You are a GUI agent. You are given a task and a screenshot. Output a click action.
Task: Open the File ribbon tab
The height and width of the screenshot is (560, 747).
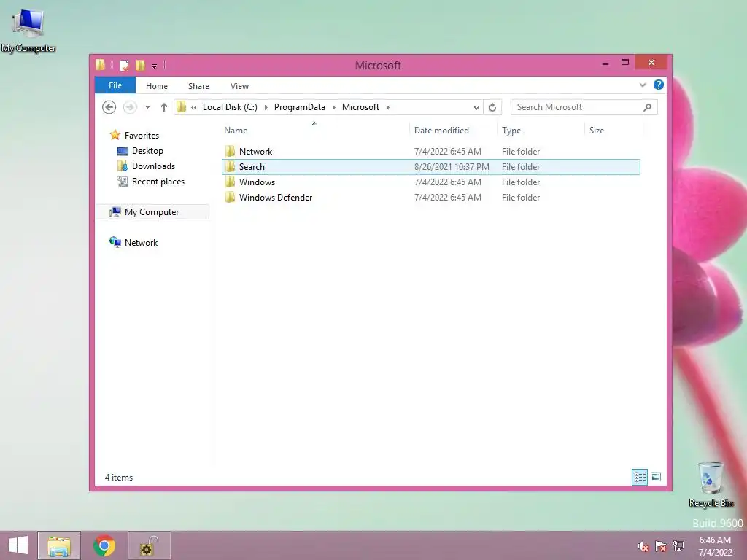(x=115, y=85)
